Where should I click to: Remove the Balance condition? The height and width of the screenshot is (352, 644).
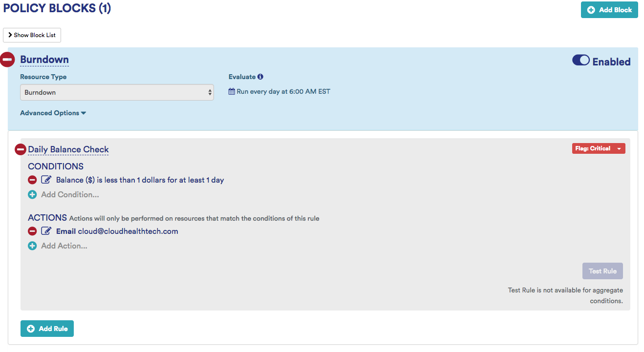point(32,180)
